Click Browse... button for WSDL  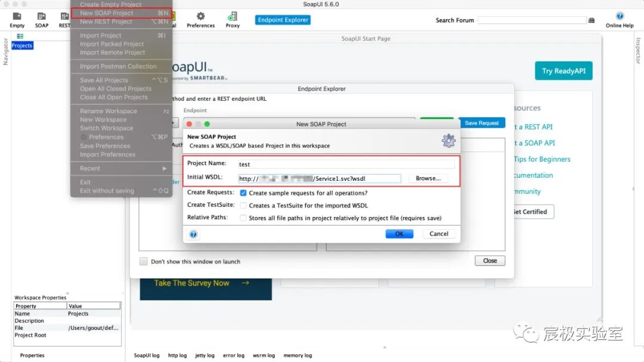428,178
